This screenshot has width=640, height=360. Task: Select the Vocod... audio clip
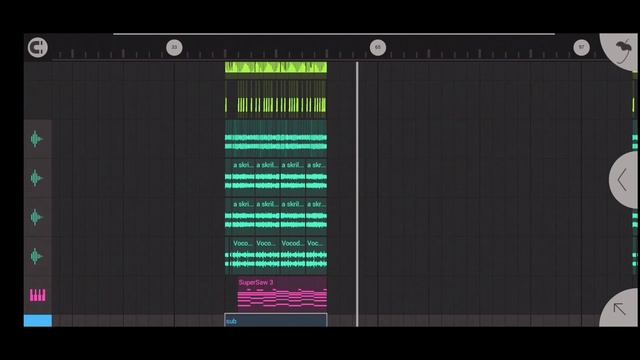point(293,256)
